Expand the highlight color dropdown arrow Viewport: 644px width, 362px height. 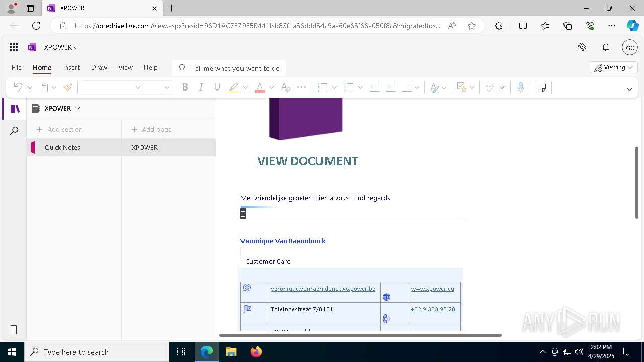(x=245, y=87)
